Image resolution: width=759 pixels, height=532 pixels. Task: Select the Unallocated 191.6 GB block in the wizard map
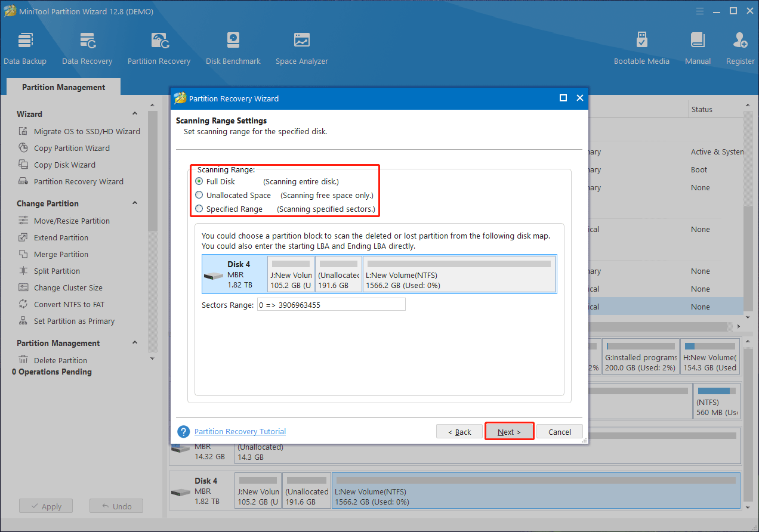point(338,274)
